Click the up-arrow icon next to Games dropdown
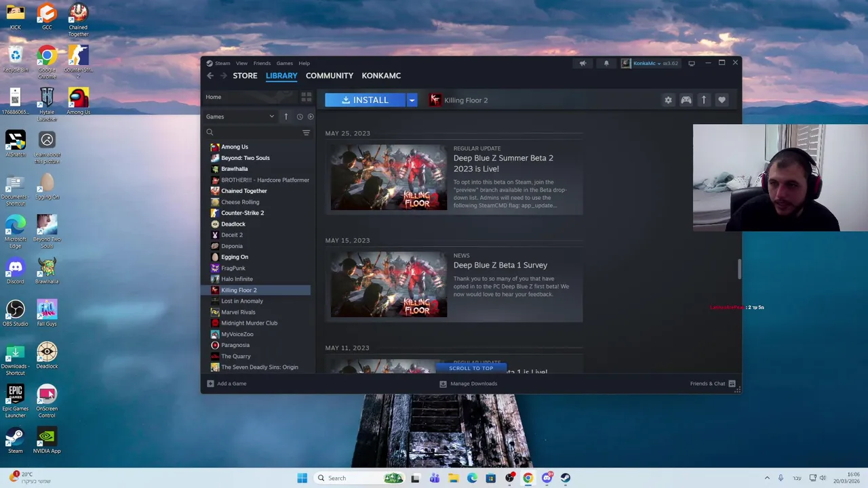Screen dimensions: 868x488 click(x=285, y=117)
